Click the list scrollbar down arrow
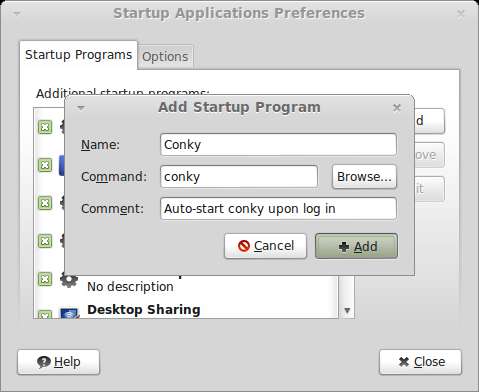Screen dimensions: 479x392 (x=347, y=311)
